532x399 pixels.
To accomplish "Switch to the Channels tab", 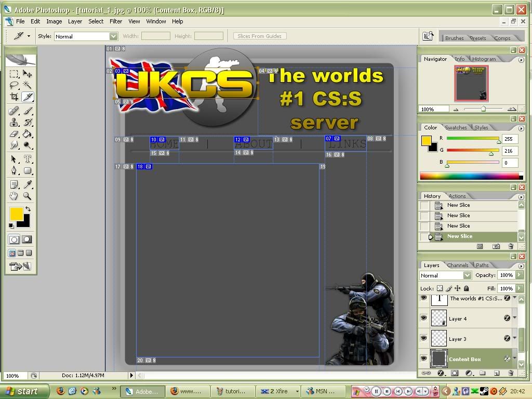I will click(457, 265).
